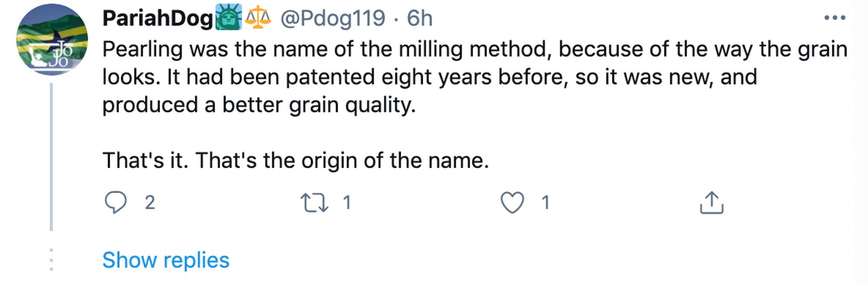Image resolution: width=868 pixels, height=286 pixels.
Task: Click the Statue of Liberty emoji badge
Action: tap(229, 17)
